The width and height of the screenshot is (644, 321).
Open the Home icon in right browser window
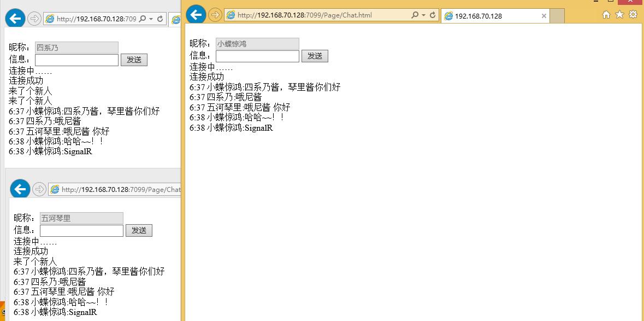click(x=606, y=15)
